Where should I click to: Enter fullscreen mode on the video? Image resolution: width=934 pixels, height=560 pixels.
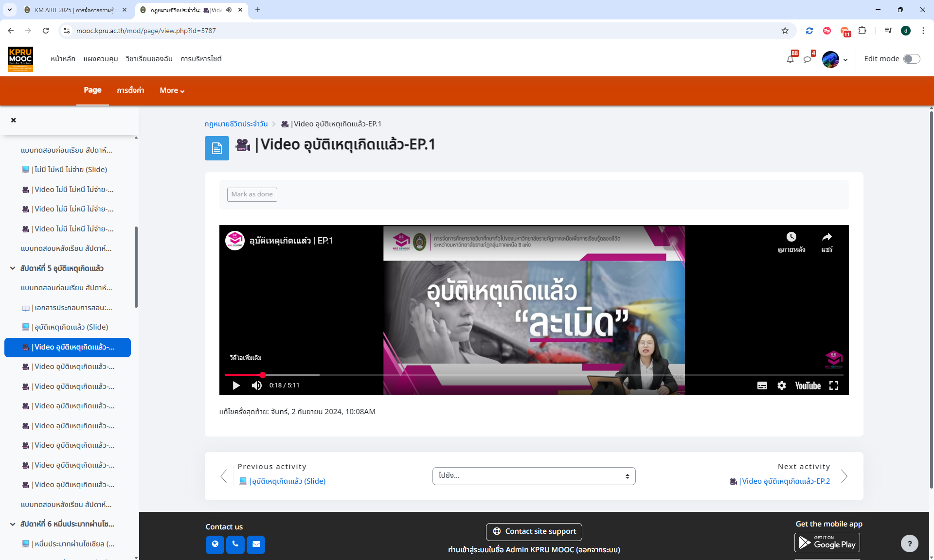(834, 385)
